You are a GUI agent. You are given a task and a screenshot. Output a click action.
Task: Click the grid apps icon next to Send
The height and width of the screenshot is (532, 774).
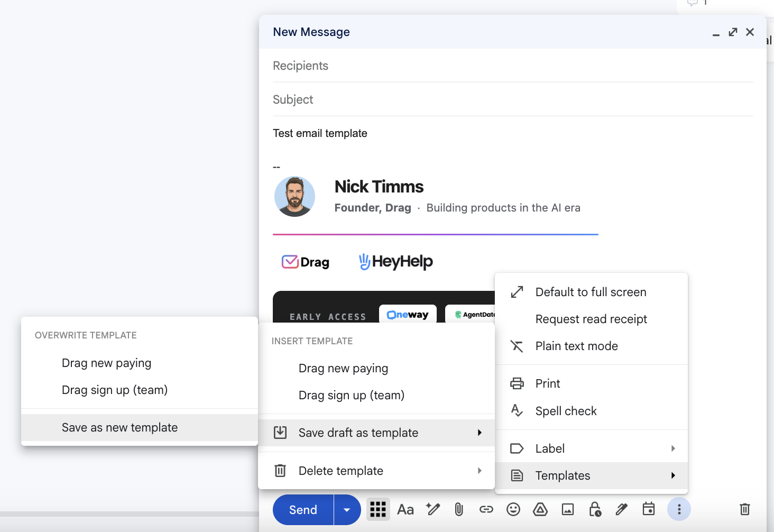378,509
